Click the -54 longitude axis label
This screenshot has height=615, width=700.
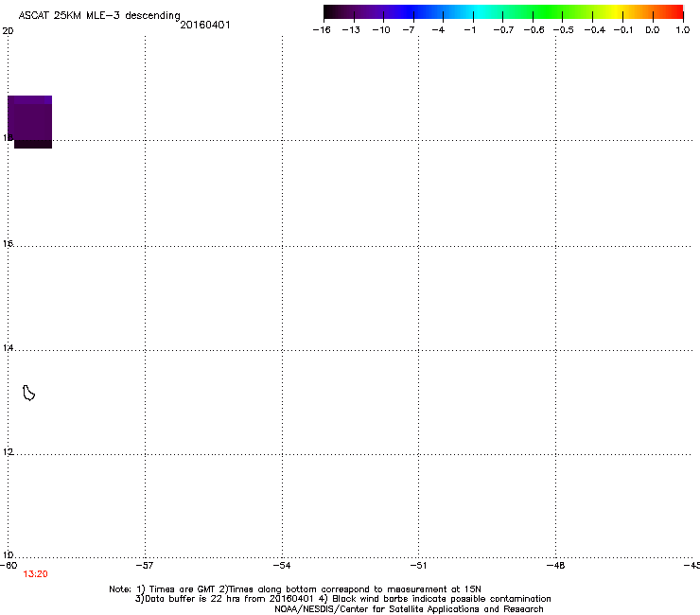pos(282,566)
